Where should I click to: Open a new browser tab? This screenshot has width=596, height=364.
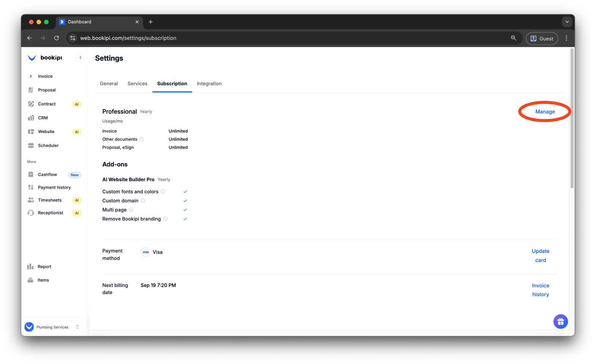coord(151,22)
